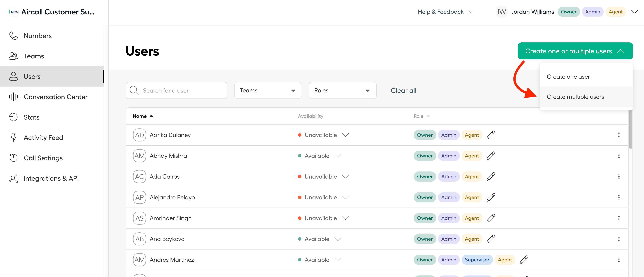Image resolution: width=644 pixels, height=277 pixels.
Task: Expand availability dropdown for Amrinder Singh
Action: pos(345,218)
